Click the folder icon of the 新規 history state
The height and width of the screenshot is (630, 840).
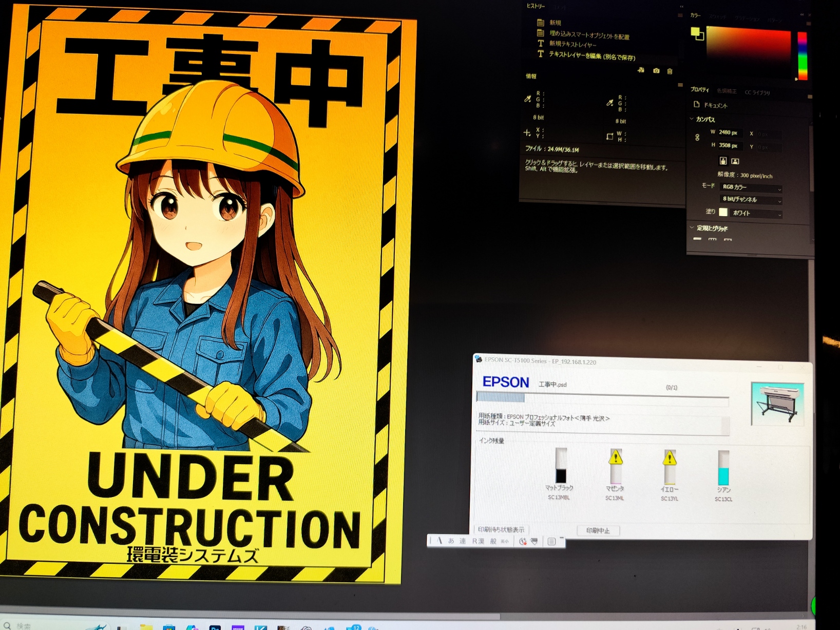click(x=540, y=23)
